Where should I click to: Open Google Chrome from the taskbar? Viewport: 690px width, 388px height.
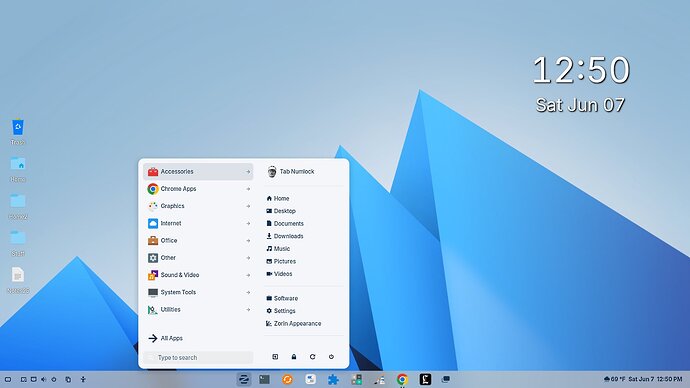click(x=402, y=379)
